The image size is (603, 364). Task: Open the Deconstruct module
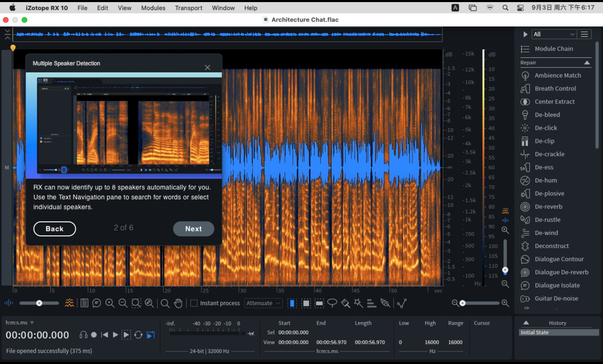[x=556, y=246]
